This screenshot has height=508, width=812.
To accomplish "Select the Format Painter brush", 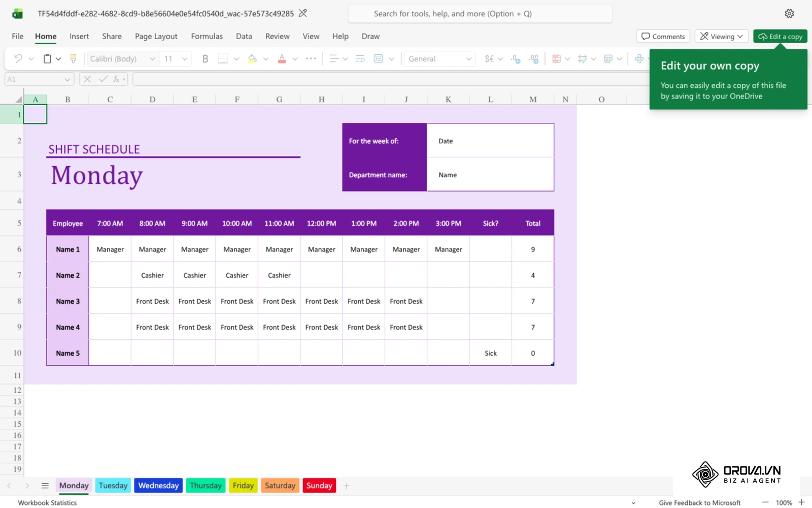I will [73, 59].
